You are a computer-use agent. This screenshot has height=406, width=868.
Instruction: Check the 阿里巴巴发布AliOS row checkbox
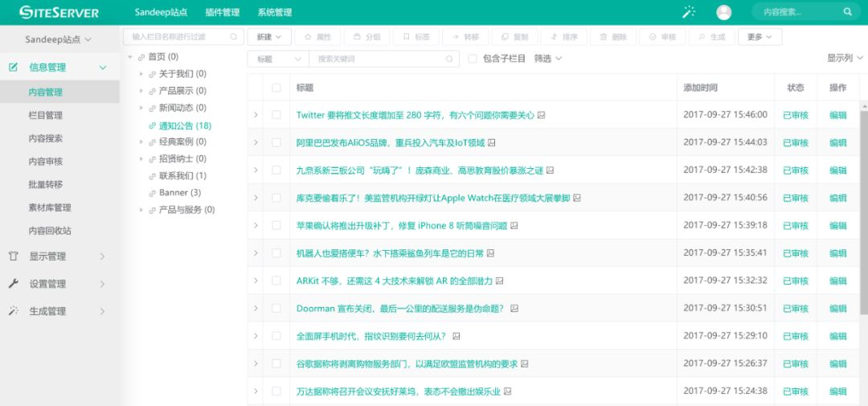(x=276, y=142)
